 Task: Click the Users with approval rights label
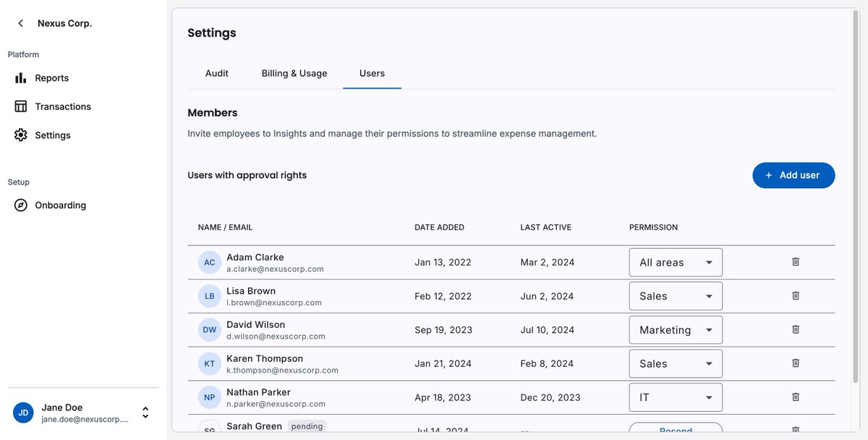tap(247, 175)
